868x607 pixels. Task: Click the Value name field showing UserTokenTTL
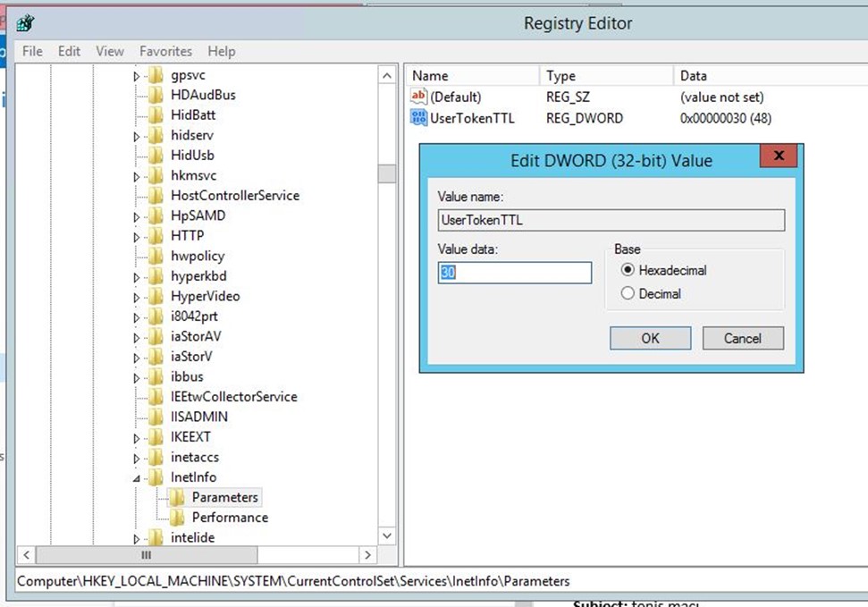point(611,220)
